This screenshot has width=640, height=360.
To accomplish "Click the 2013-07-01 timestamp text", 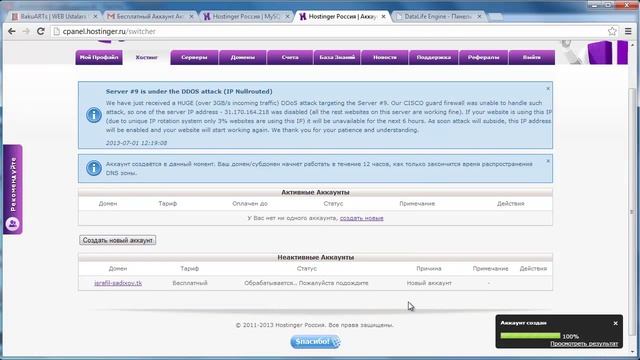I will 136,143.
